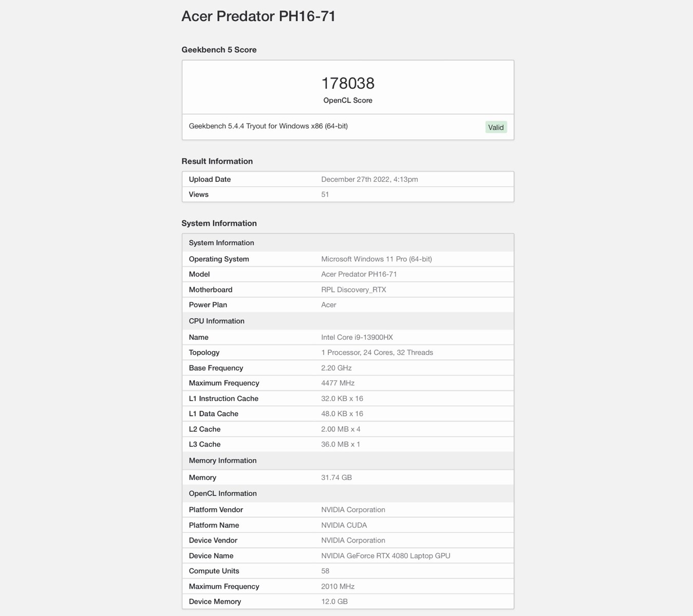Click the NVIDIA GeForce RTX 4080 device name
This screenshot has width=693, height=616.
(386, 556)
